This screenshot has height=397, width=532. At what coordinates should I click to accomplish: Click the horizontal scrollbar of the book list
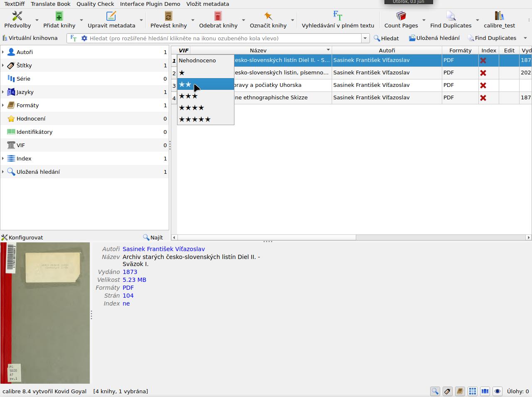(266, 237)
